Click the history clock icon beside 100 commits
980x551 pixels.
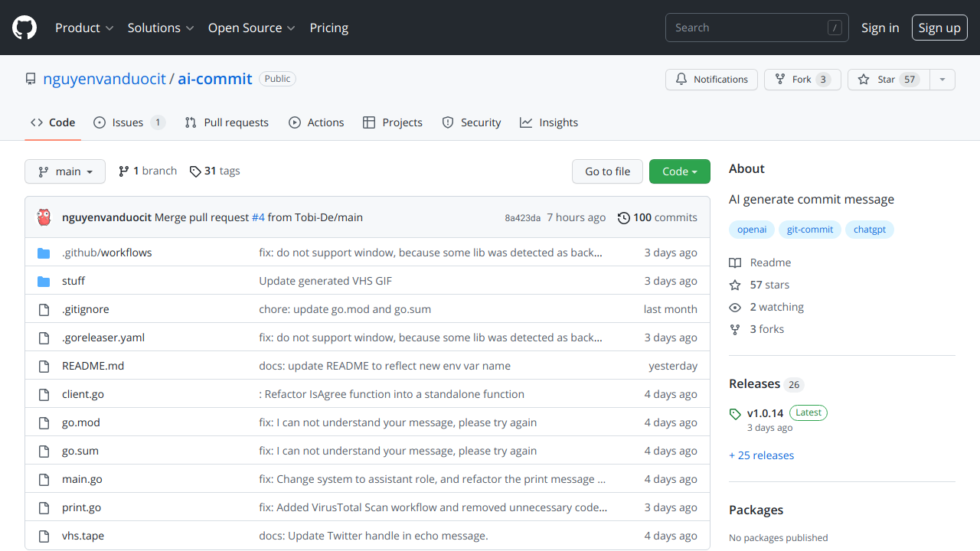coord(624,217)
